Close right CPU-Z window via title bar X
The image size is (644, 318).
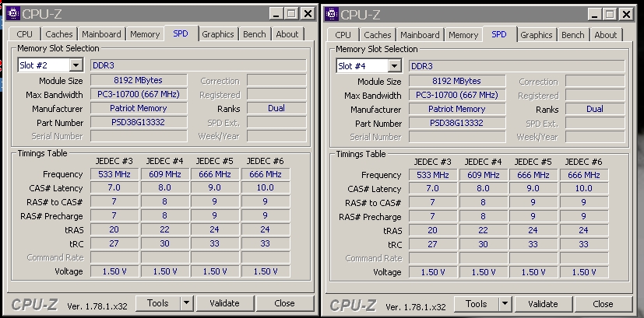(x=626, y=14)
